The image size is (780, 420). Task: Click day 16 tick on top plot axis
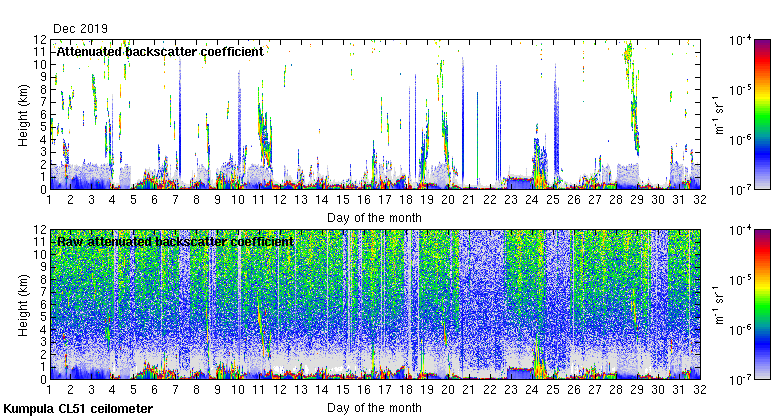click(x=364, y=200)
